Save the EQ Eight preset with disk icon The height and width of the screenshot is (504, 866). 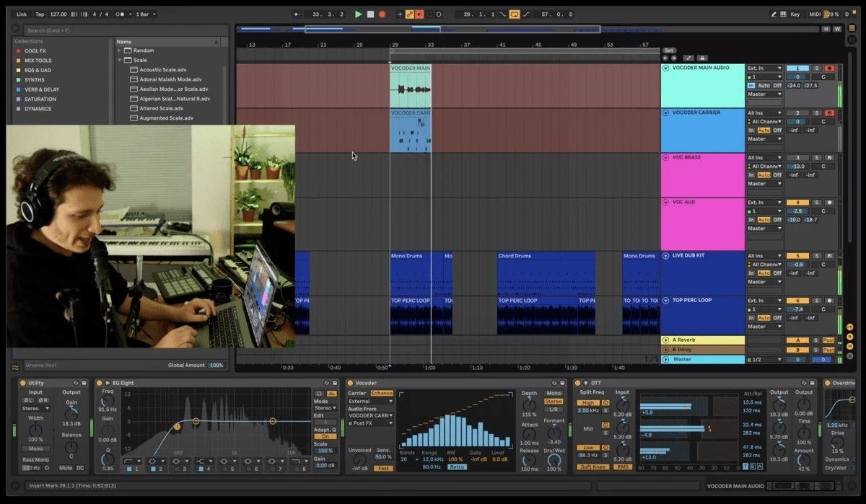click(x=334, y=383)
